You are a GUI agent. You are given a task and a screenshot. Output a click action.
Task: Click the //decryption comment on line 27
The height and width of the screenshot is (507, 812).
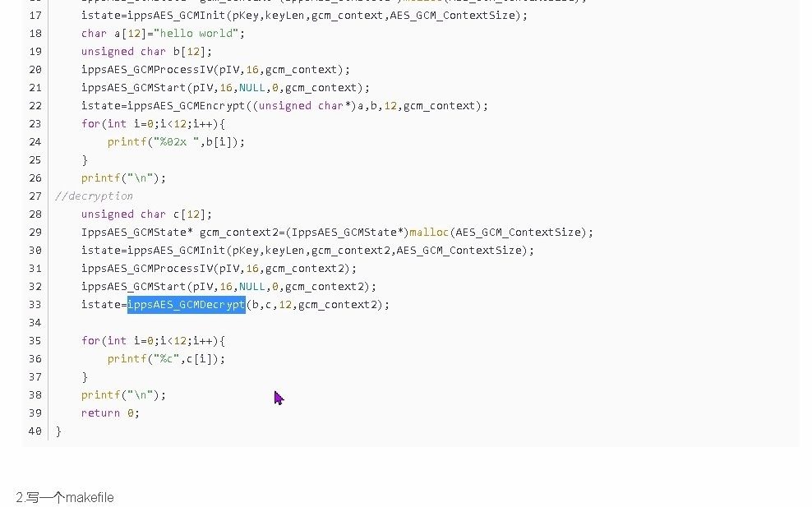click(x=93, y=196)
